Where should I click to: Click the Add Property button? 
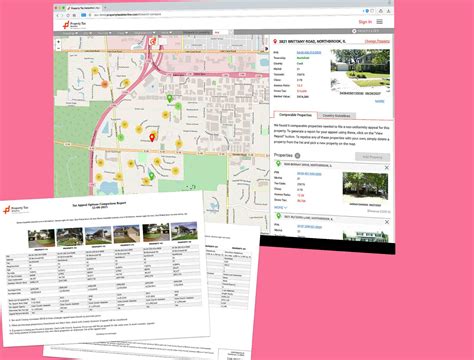point(372,157)
